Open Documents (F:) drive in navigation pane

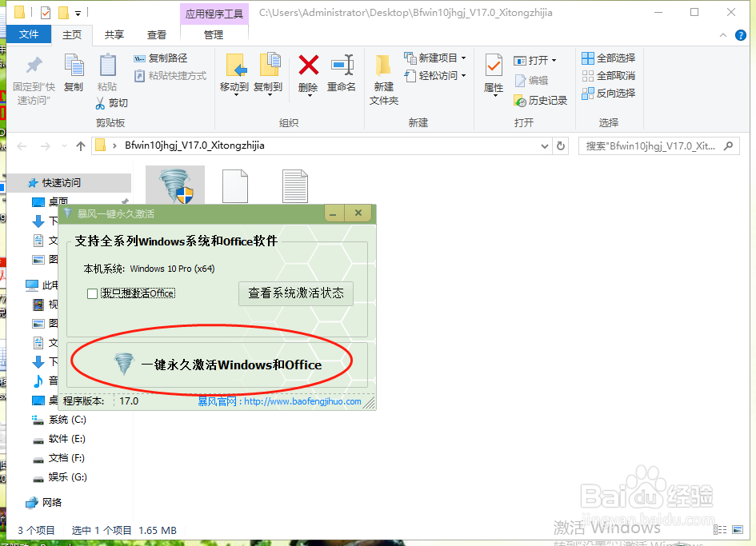pyautogui.click(x=66, y=458)
